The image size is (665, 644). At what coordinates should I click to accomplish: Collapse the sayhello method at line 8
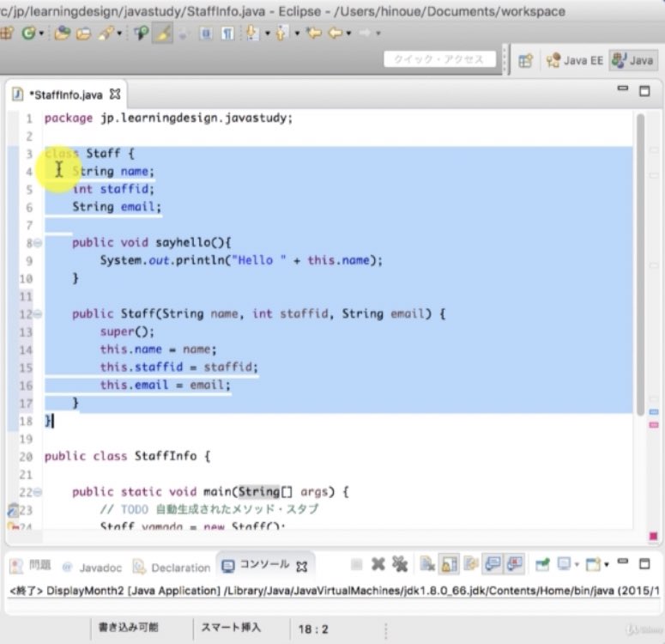coord(38,243)
